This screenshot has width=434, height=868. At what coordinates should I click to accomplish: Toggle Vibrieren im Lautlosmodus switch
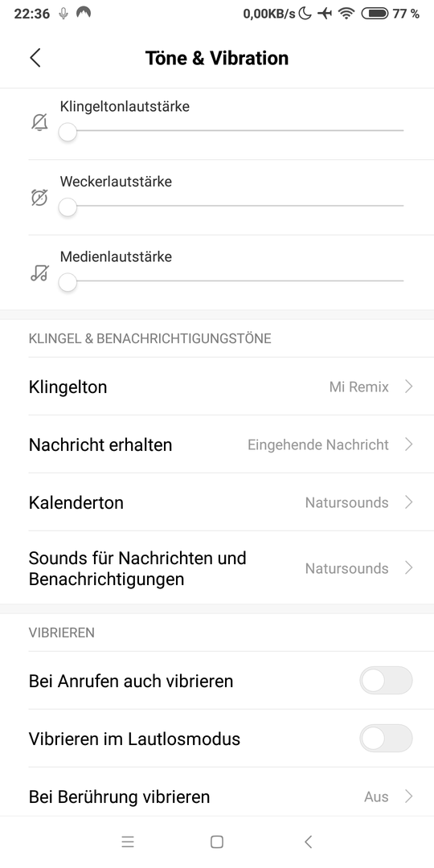click(x=386, y=738)
